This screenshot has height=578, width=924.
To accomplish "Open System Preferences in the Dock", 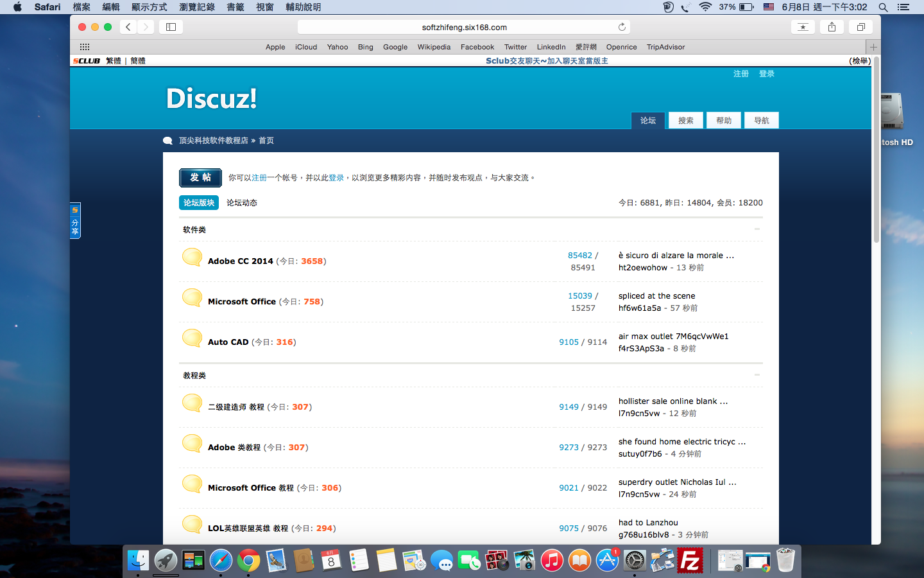I will pos(635,561).
